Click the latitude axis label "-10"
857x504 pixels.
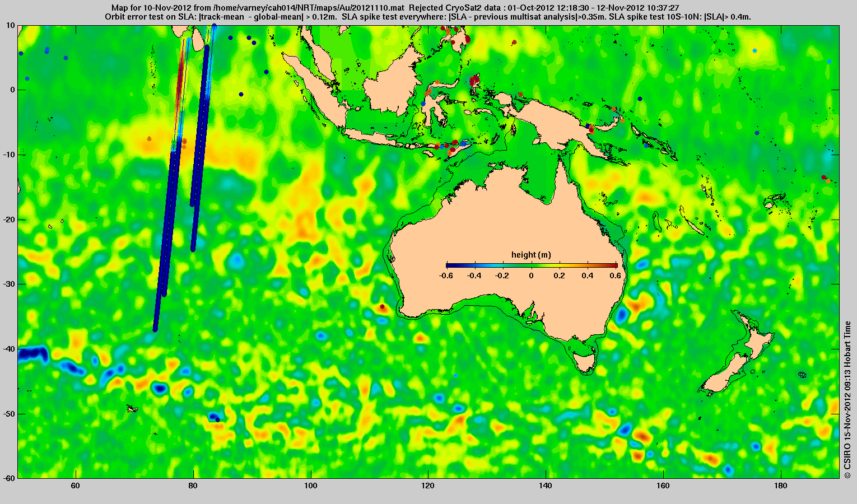tap(8, 155)
